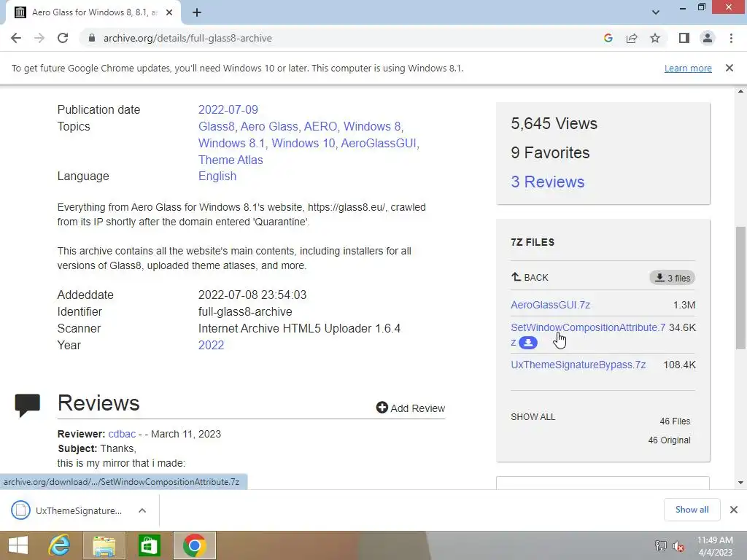Open the 3 Reviews link

coord(547,182)
